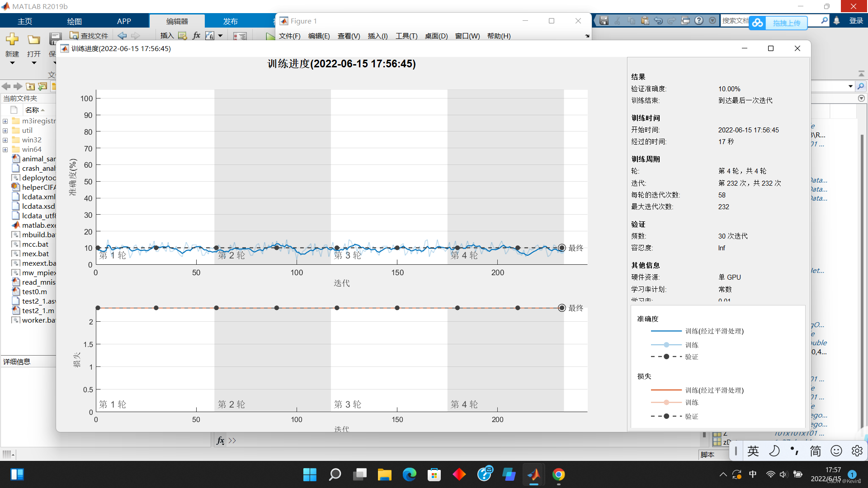Click the Save icon in quick access toolbar

[604, 21]
